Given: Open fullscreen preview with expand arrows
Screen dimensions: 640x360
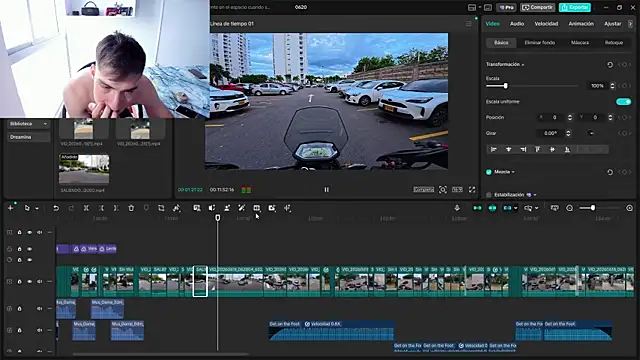Looking at the screenshot, I should point(472,189).
